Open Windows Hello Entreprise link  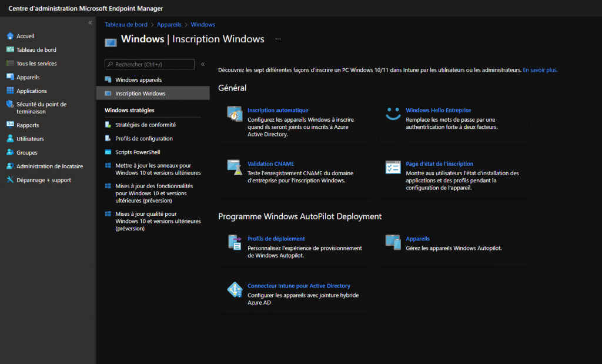[x=439, y=110]
